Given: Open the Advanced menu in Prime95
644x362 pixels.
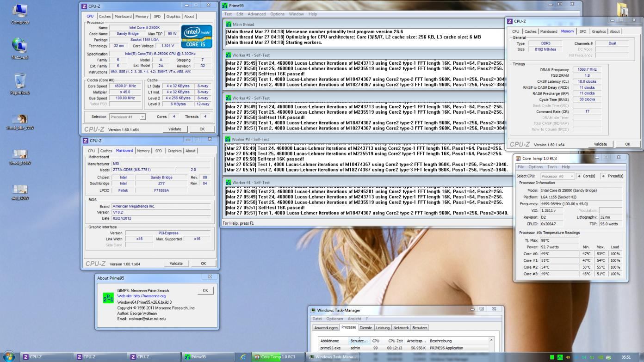Looking at the screenshot, I should [x=256, y=14].
